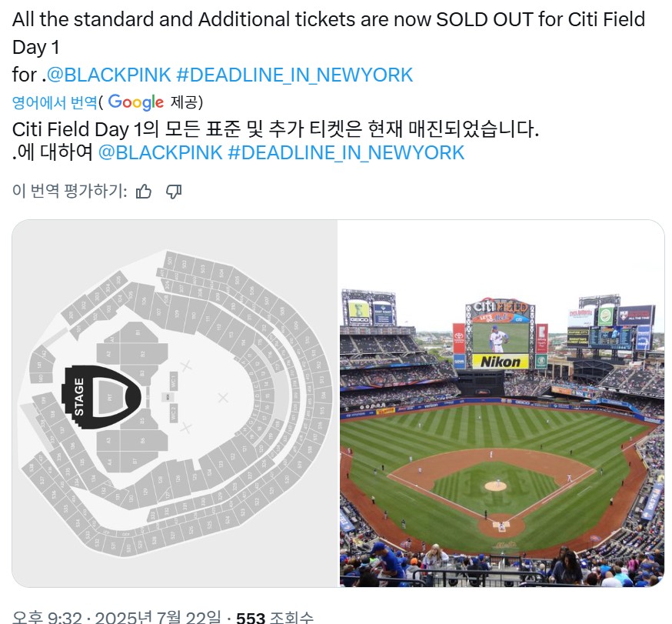Click the Nikon sign in stadium photo
This screenshot has width=672, height=624.
(x=500, y=362)
